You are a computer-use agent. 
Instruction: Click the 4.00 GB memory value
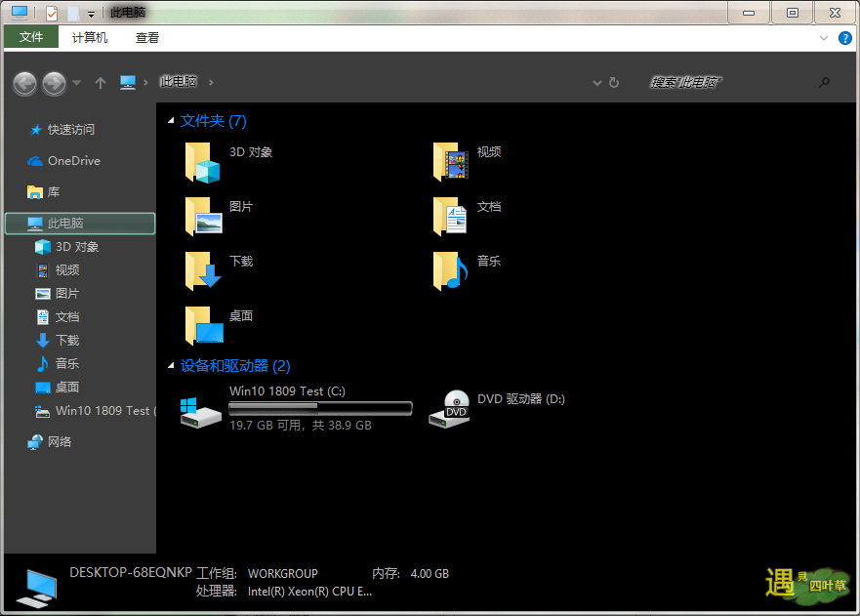[x=430, y=574]
